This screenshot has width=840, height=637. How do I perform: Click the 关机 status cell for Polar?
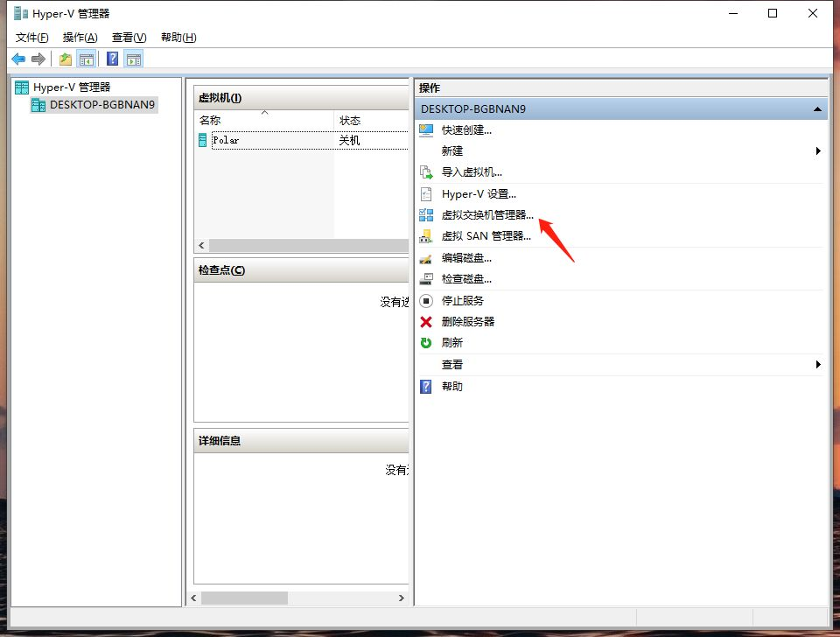tap(349, 140)
